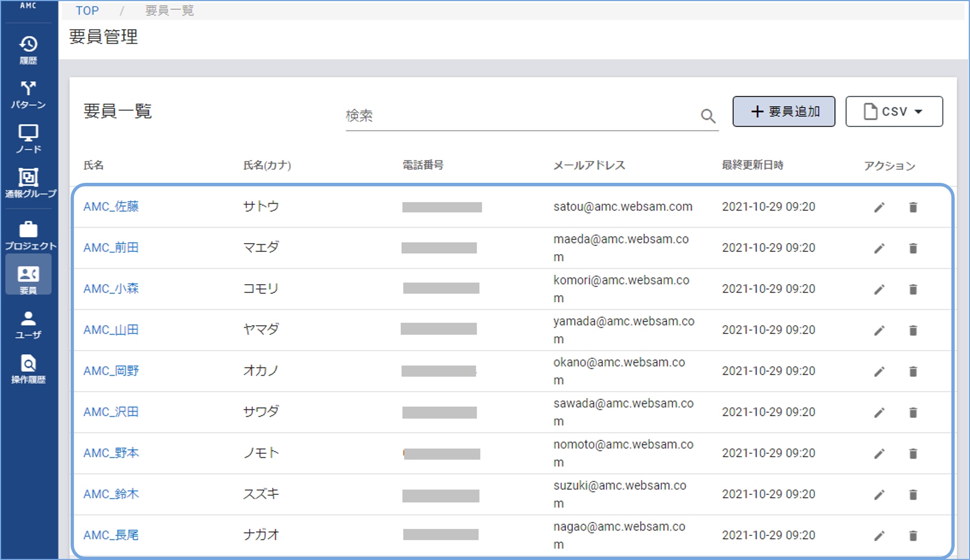Select the ナガオ kana cell

pyautogui.click(x=261, y=535)
